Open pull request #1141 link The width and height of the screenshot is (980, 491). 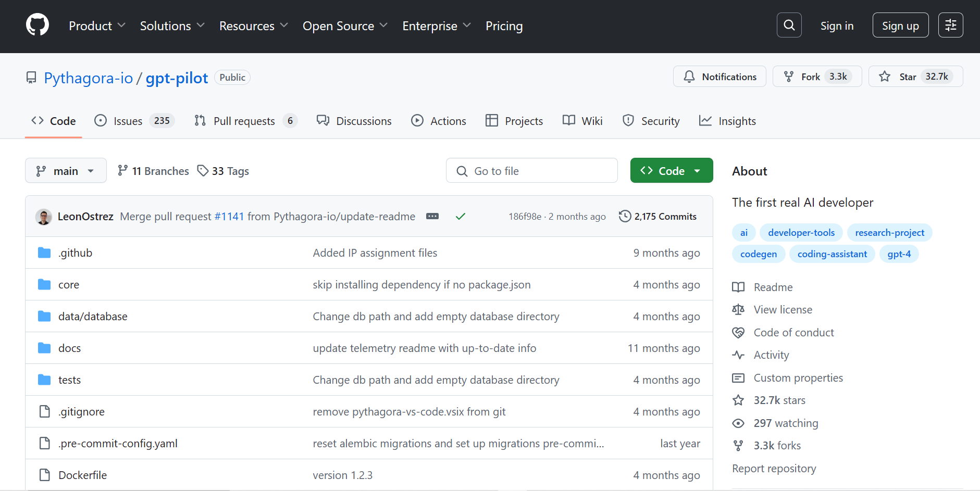[x=229, y=216]
